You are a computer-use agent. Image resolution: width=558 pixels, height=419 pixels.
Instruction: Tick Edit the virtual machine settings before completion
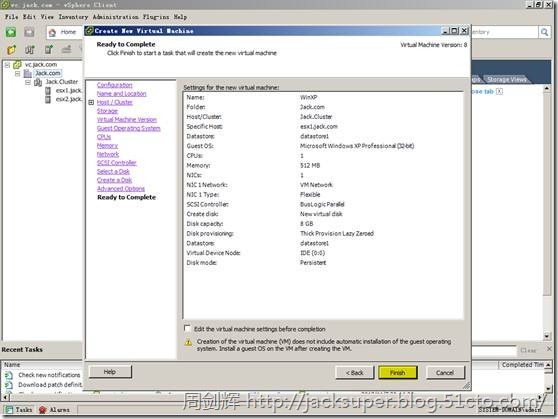187,328
